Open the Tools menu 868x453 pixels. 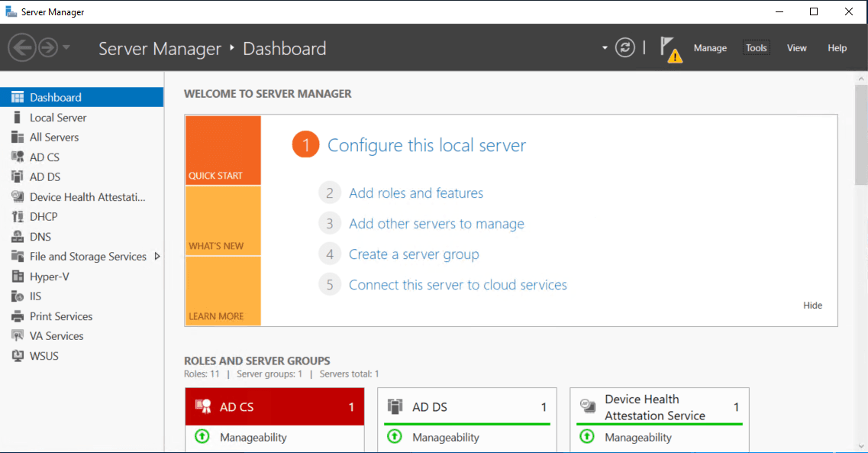pos(757,48)
